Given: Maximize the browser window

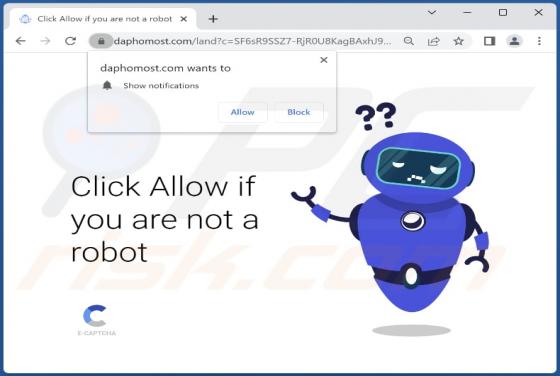Looking at the screenshot, I should coord(503,12).
